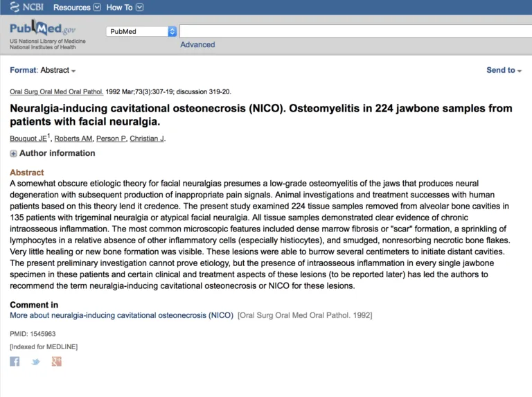Click the [Indexed for MEDLINE] text
Viewport: 532px width, 397px height.
[44, 347]
